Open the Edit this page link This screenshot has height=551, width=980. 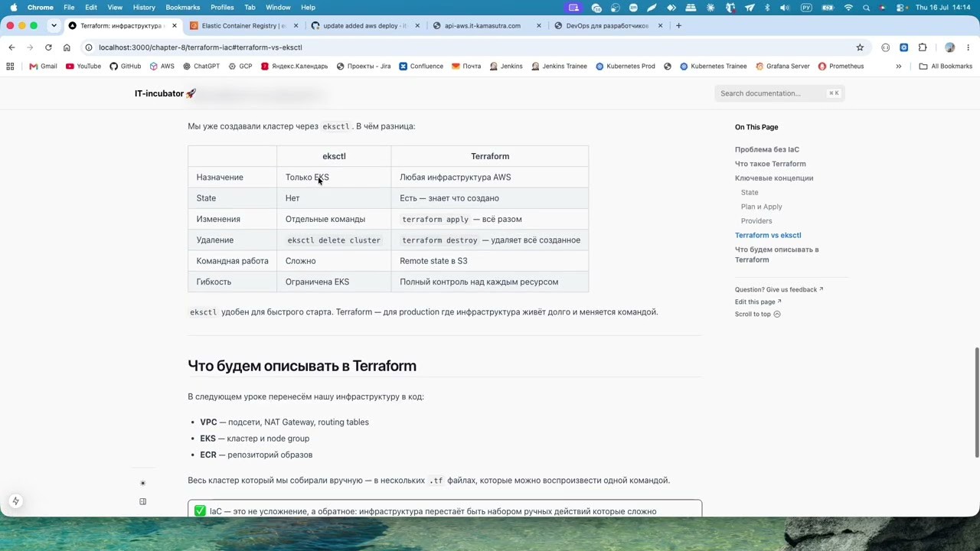[x=758, y=302]
